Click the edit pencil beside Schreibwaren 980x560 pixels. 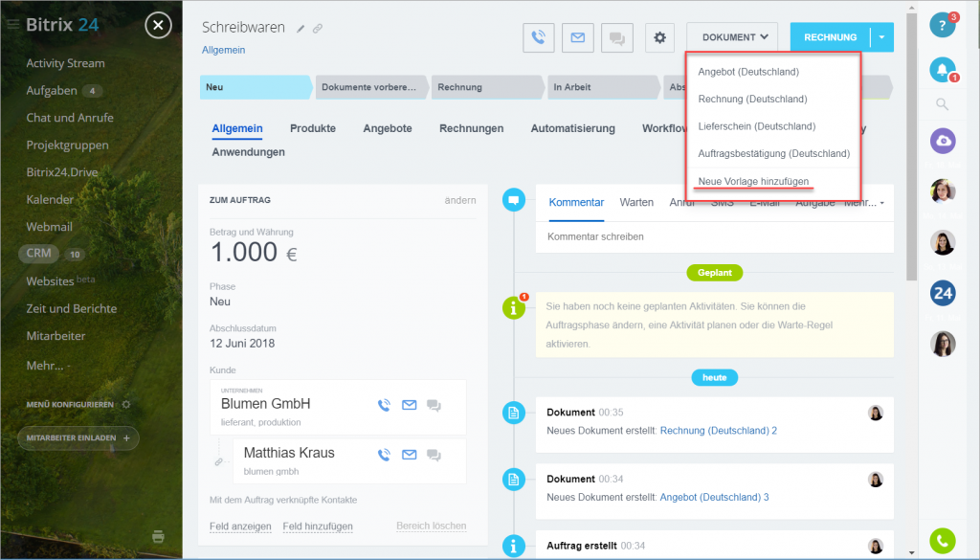pos(301,29)
